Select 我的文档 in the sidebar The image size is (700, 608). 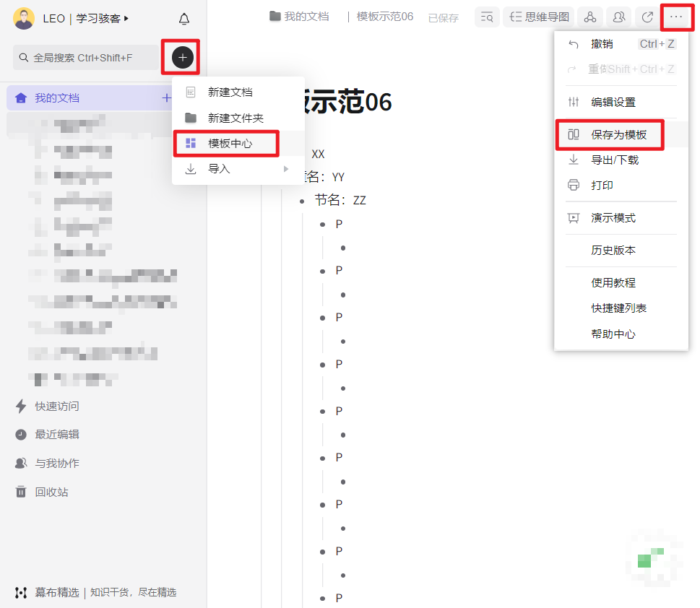90,97
